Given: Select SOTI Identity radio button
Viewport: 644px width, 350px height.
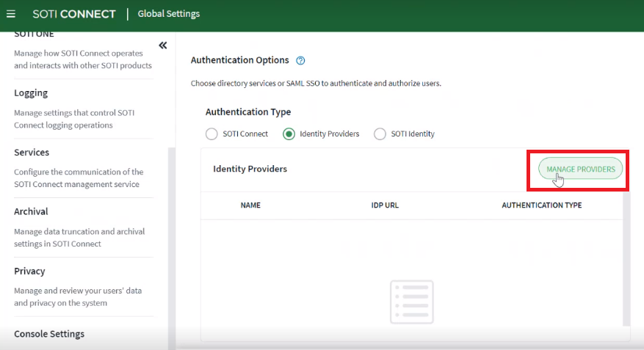Looking at the screenshot, I should coord(380,134).
